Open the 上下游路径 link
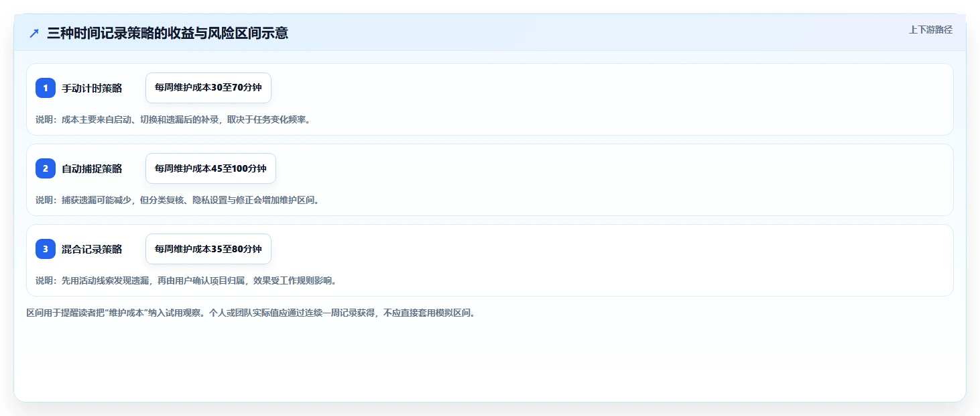The width and height of the screenshot is (980, 416). pos(930,30)
